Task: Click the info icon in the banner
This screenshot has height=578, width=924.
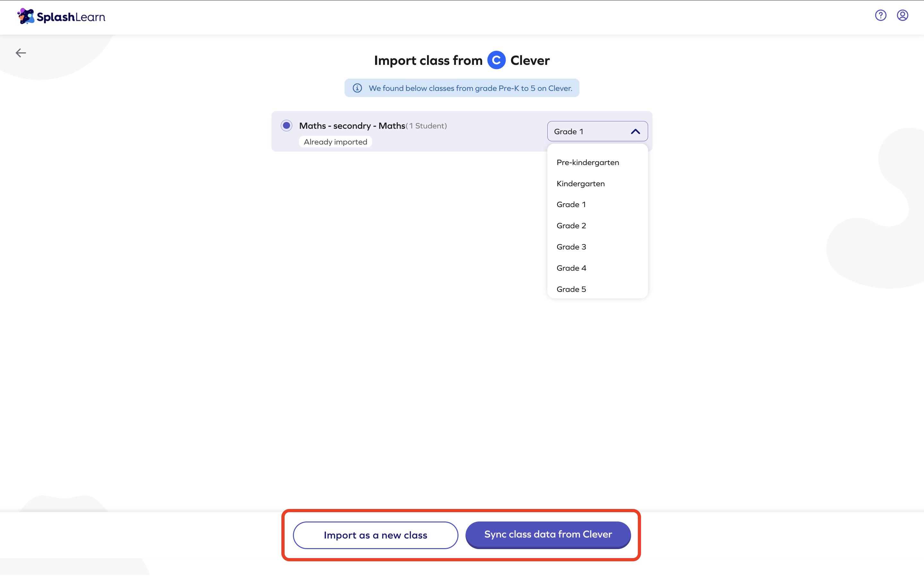Action: (x=357, y=88)
